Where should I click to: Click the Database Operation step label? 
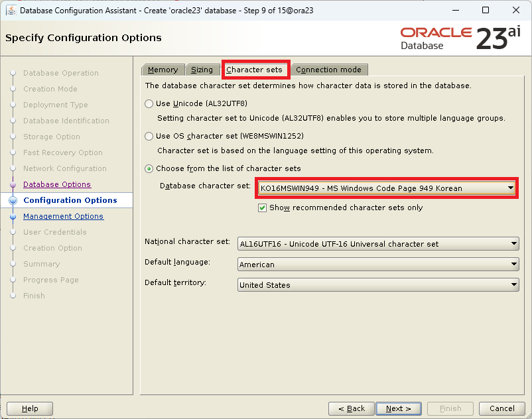coord(61,73)
